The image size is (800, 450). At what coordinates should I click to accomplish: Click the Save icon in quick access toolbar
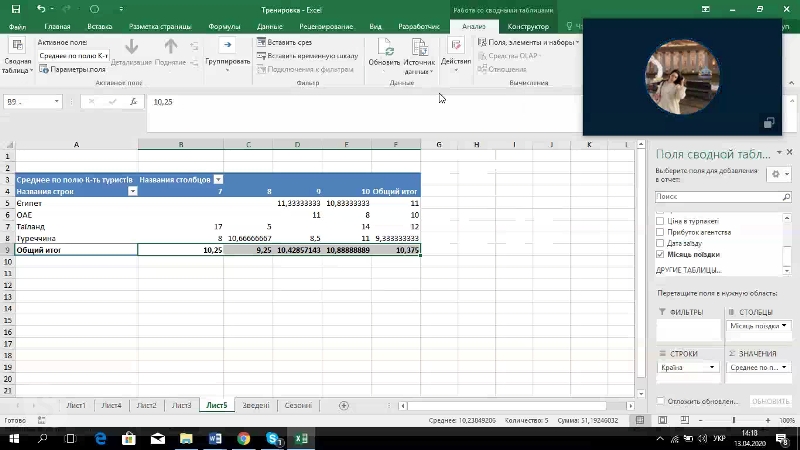point(15,8)
